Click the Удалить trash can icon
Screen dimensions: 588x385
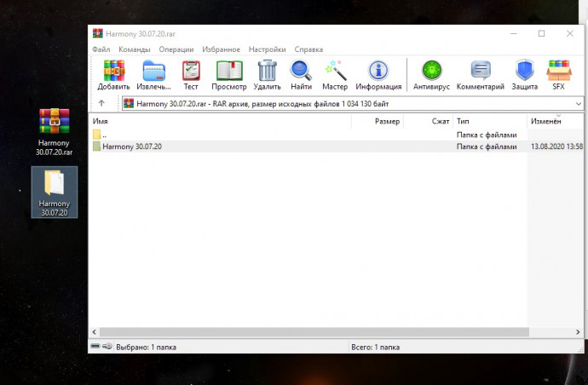pyautogui.click(x=267, y=75)
